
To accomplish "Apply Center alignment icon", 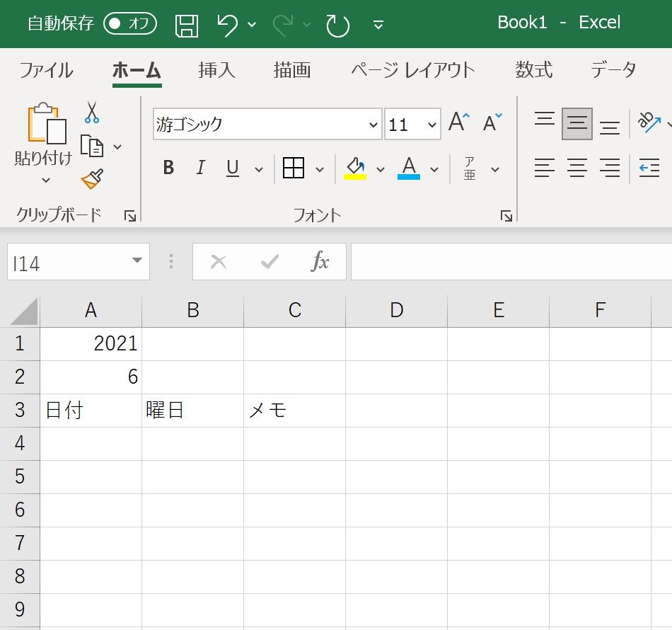I will pos(577,168).
